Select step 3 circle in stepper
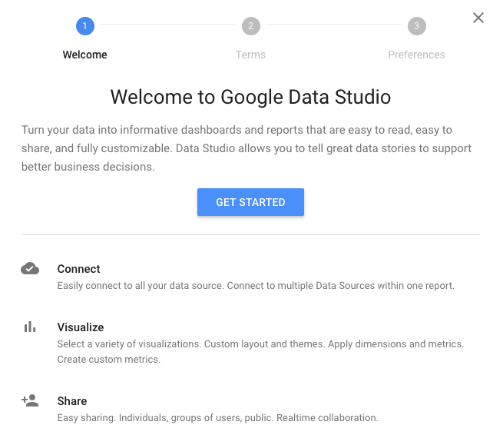This screenshot has width=503, height=448. 416,26
